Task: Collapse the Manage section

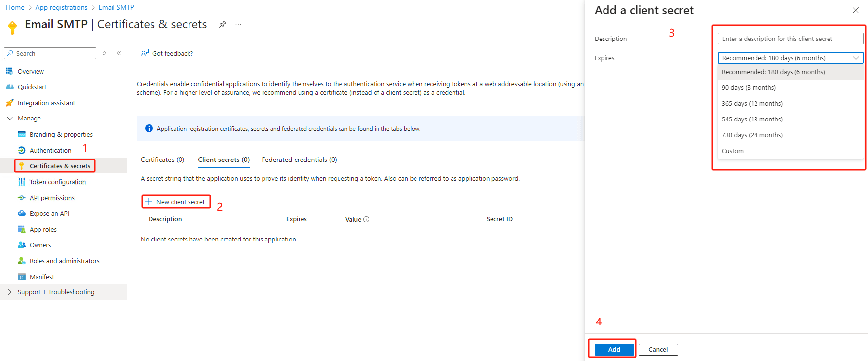Action: [10, 119]
